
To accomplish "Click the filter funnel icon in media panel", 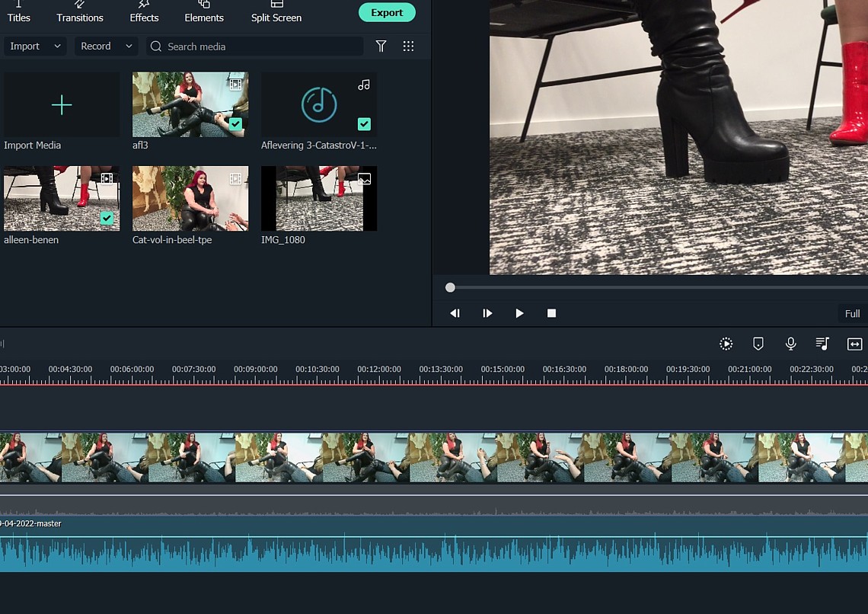I will [381, 46].
